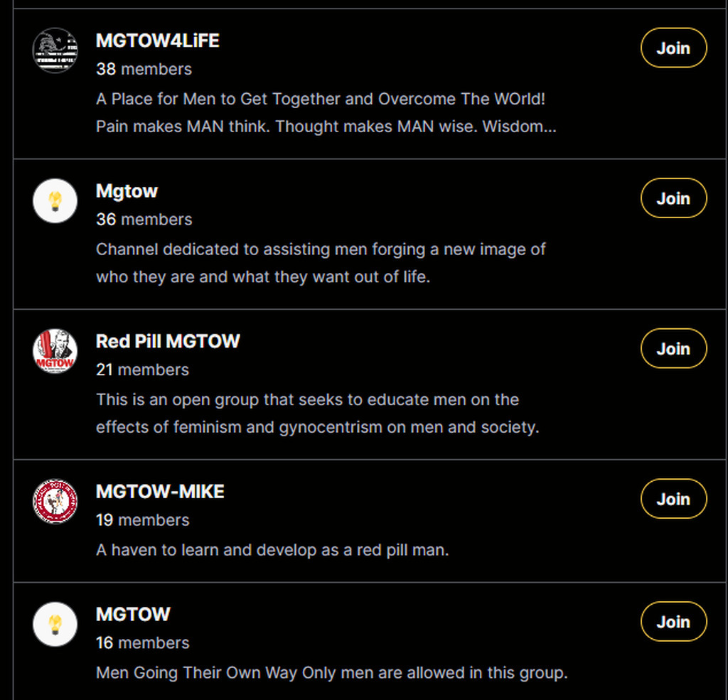Join the Red Pill MGTOW group

point(673,349)
